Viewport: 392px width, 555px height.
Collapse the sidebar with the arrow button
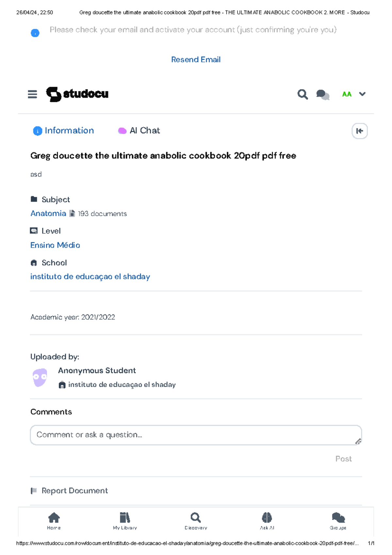[359, 131]
